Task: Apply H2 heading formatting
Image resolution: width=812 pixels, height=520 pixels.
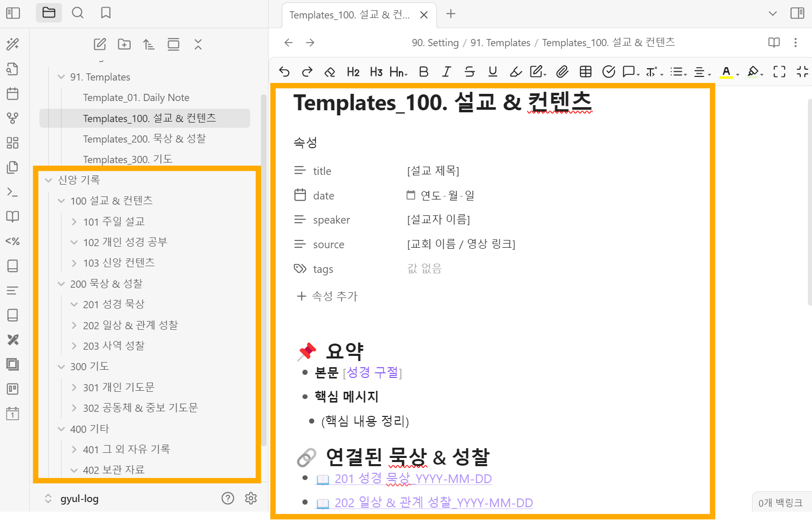Action: (353, 72)
